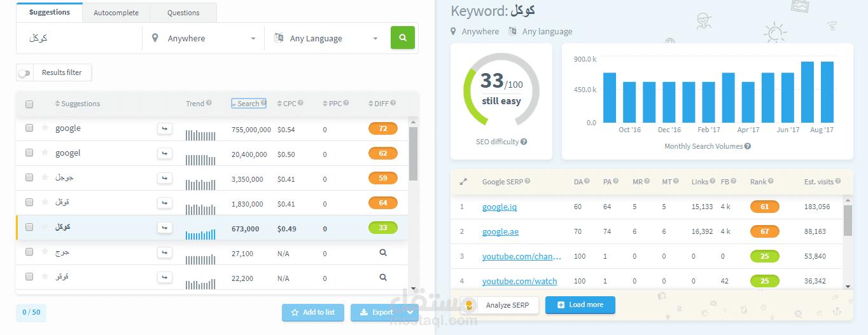Open the DA column help icon
The image size is (868, 335).
tap(587, 182)
